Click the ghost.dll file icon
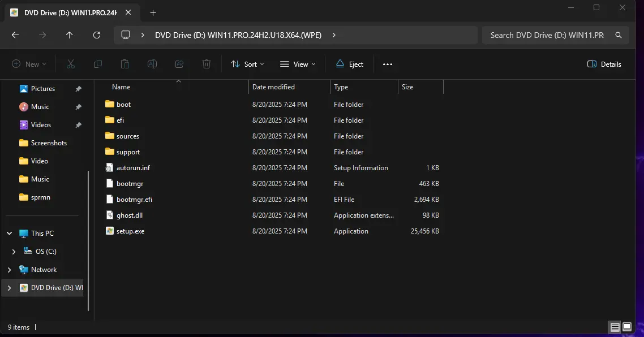 (109, 215)
